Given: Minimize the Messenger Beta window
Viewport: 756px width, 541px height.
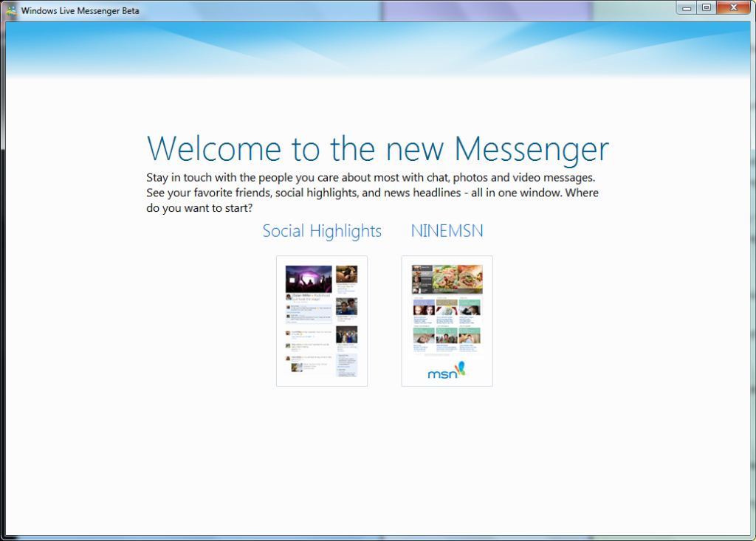Looking at the screenshot, I should click(x=687, y=7).
